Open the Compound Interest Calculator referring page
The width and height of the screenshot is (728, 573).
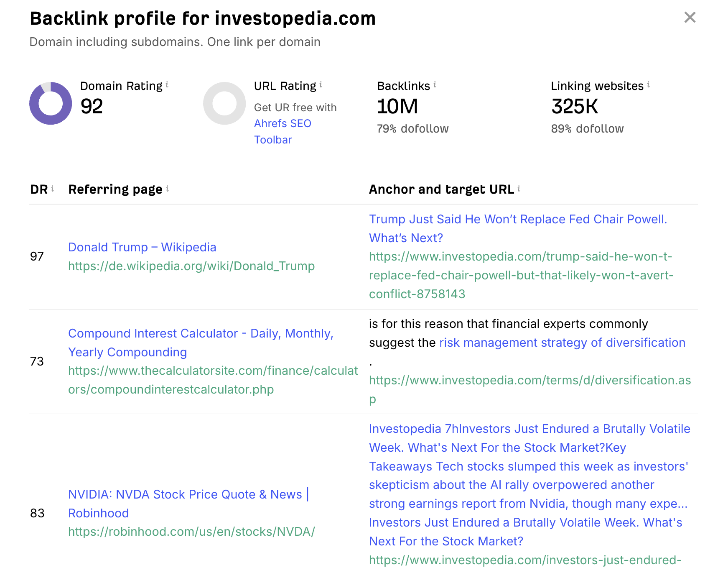201,333
